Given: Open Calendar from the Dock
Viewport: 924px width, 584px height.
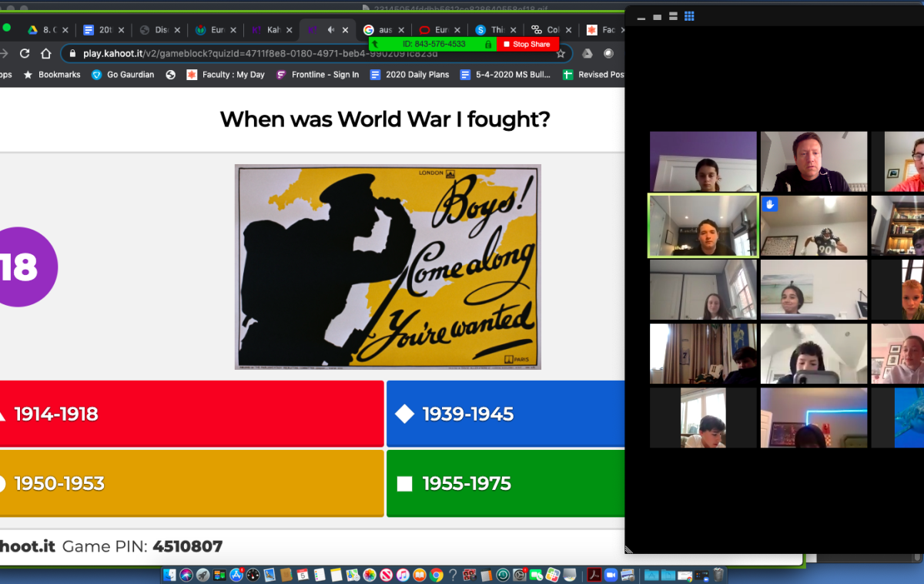Looking at the screenshot, I should click(302, 576).
